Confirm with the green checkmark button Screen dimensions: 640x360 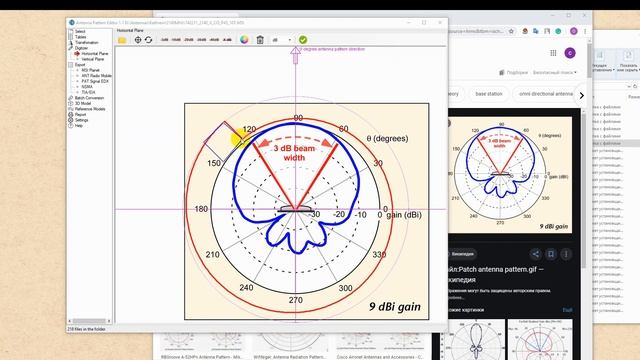303,40
